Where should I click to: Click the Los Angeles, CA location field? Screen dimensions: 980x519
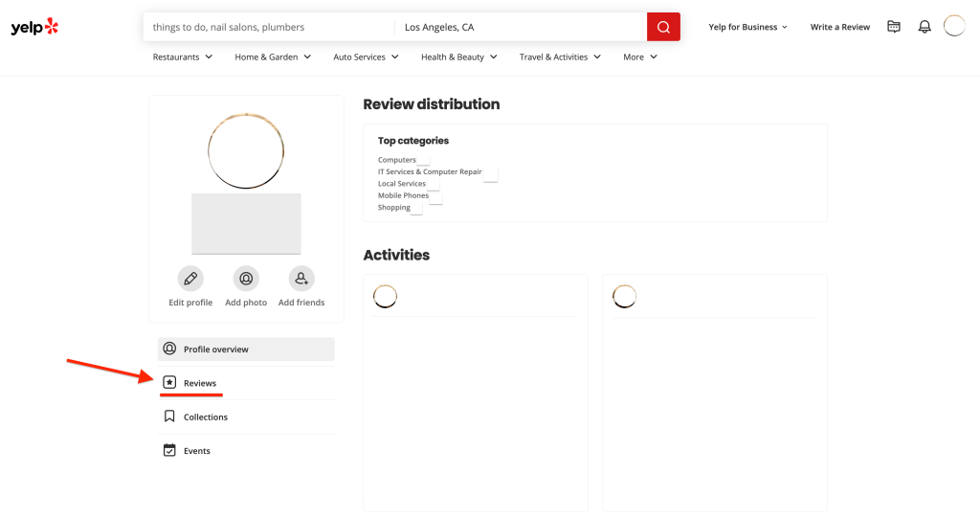point(520,27)
